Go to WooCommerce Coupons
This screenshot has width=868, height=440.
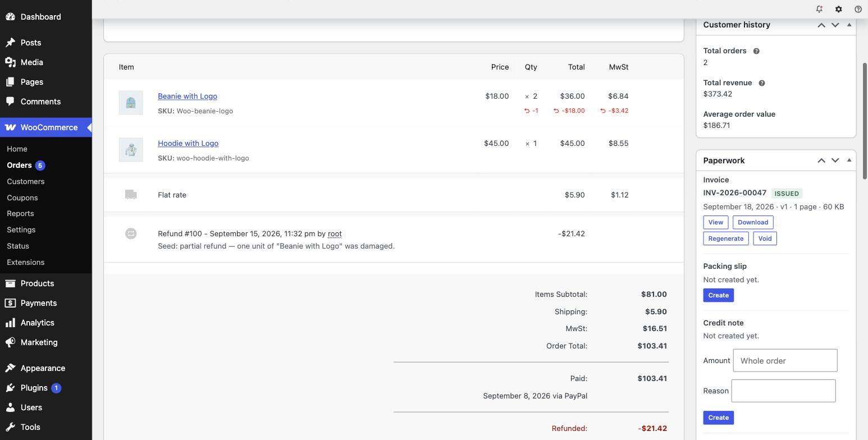[x=22, y=198]
